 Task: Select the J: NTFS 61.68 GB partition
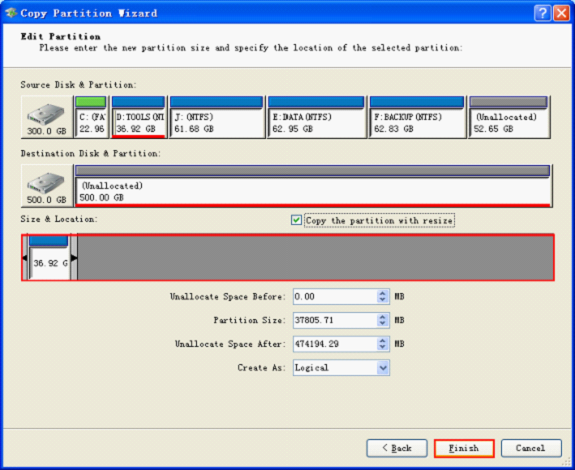pos(217,117)
